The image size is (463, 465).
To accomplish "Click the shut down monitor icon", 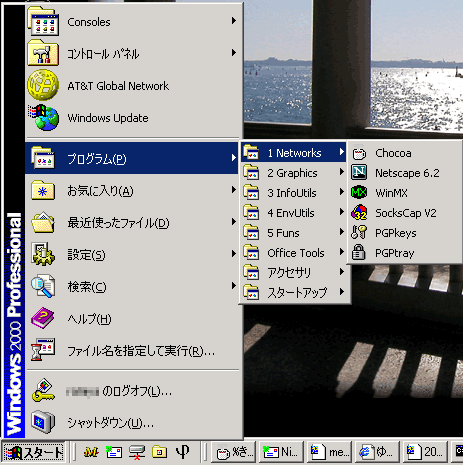I will coord(43,422).
